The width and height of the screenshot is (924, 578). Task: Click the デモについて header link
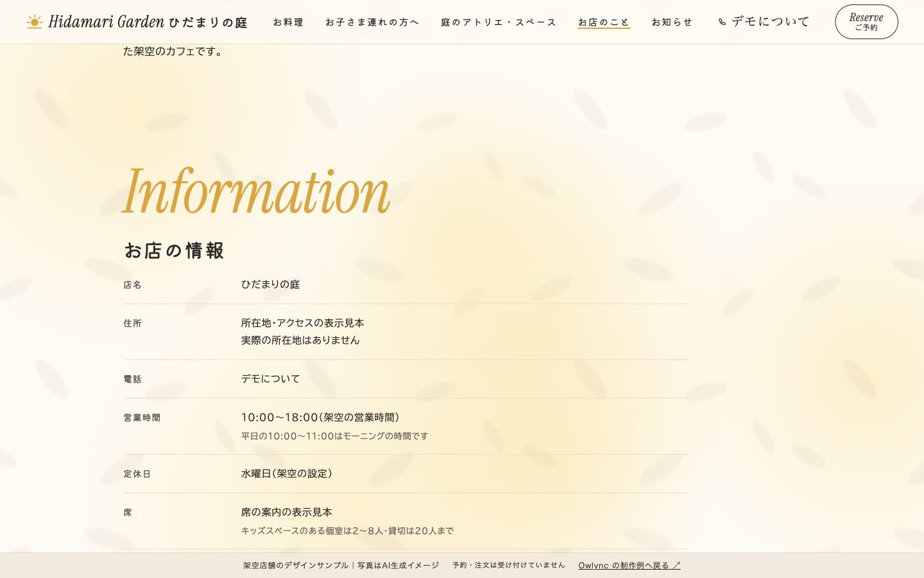pos(764,22)
